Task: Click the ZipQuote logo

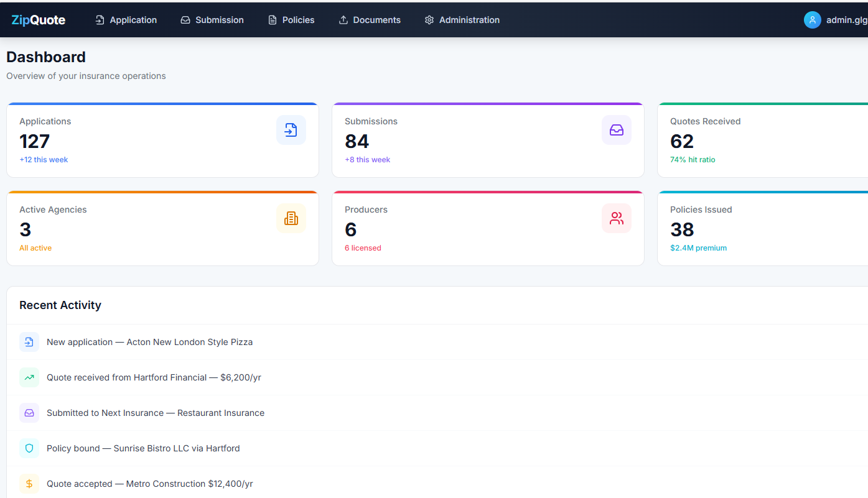Action: click(x=38, y=20)
